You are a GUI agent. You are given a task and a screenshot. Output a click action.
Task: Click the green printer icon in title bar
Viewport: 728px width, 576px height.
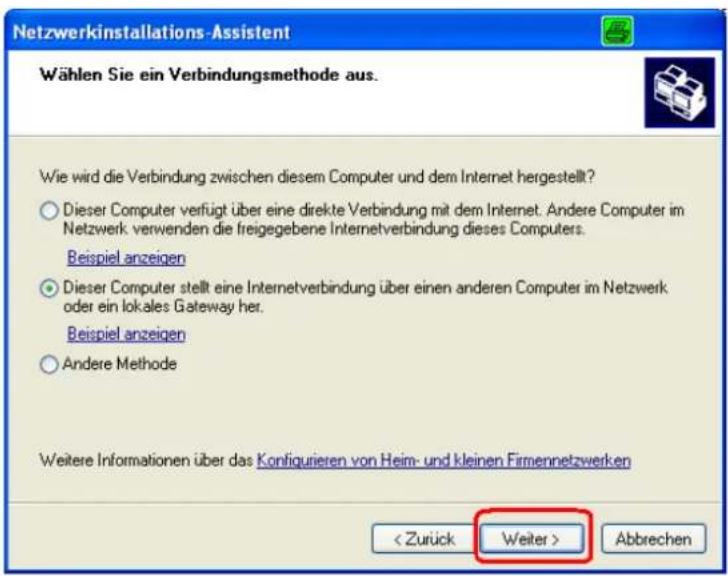coord(617,31)
